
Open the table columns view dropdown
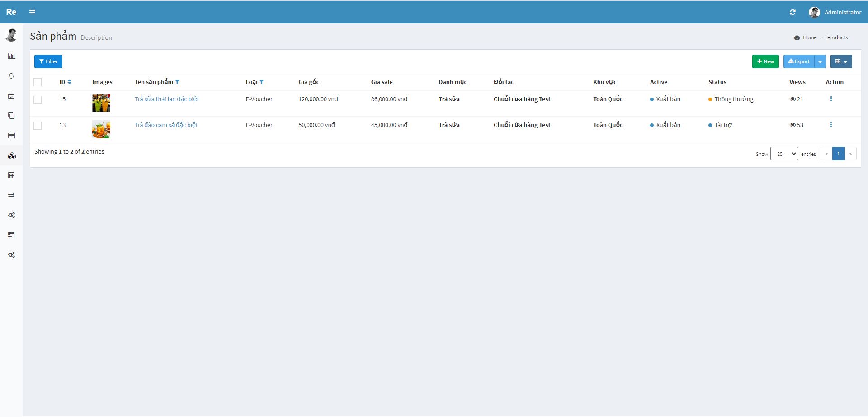pyautogui.click(x=841, y=61)
